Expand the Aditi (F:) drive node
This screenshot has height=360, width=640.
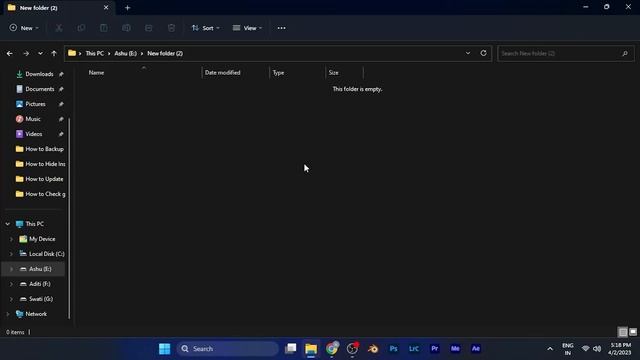[x=11, y=284]
